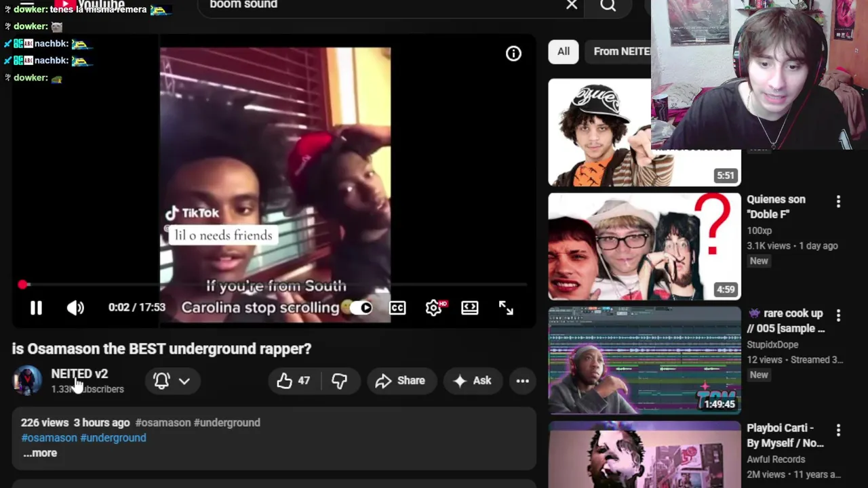The width and height of the screenshot is (868, 488).
Task: Click the Awful Records channel name
Action: pos(776,460)
